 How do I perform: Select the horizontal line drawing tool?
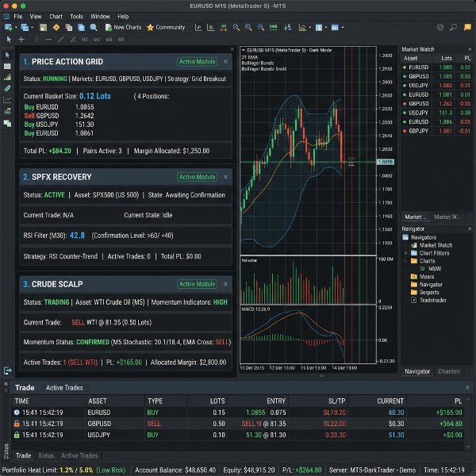(48, 40)
